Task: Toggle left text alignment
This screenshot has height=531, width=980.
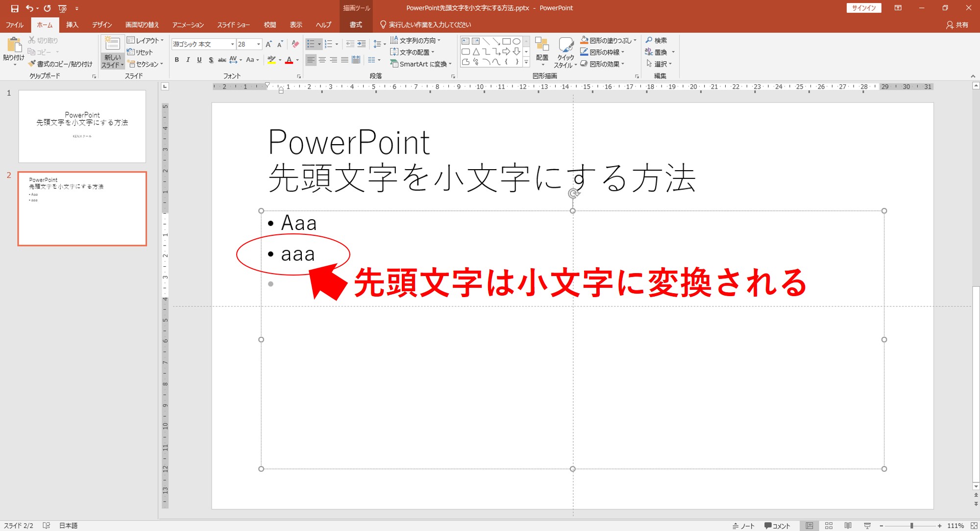Action: pos(311,60)
